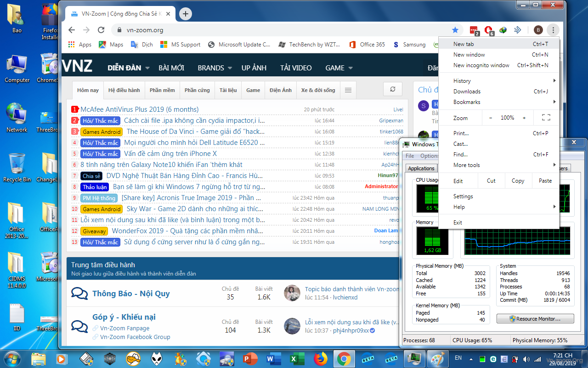Click the address bar showing vn-zoom.org
588x368 pixels.
coord(284,30)
